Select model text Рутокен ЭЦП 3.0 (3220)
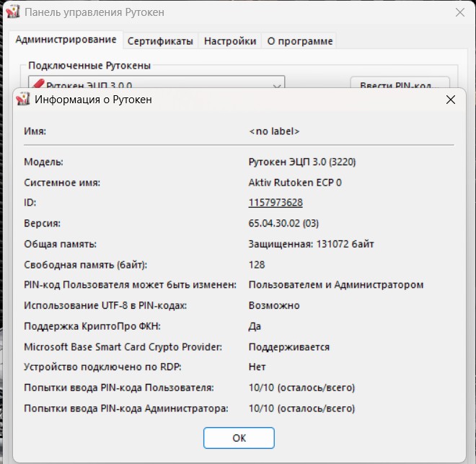The height and width of the screenshot is (464, 476). (302, 162)
